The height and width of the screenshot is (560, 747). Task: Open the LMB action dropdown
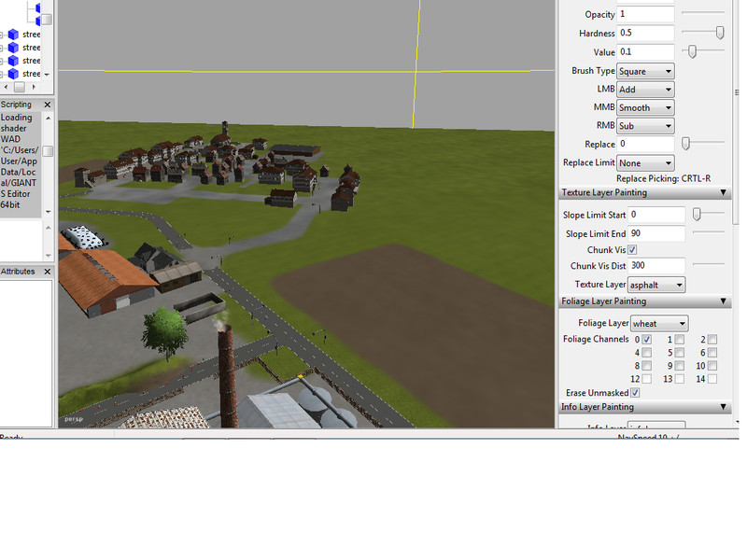[x=645, y=90]
